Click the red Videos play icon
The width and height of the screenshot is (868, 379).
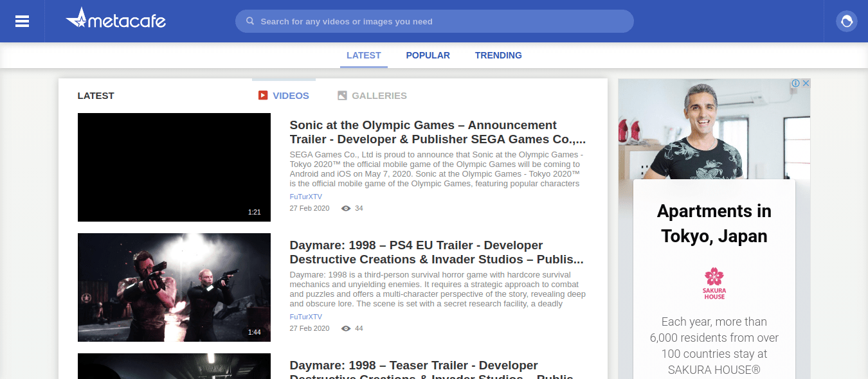(263, 95)
